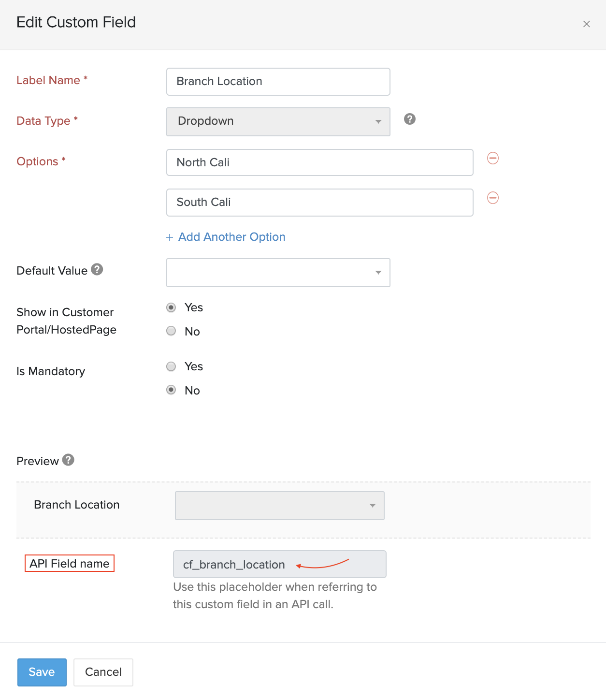Select the cf_branch_location API field name
The width and height of the screenshot is (606, 700).
(x=279, y=564)
